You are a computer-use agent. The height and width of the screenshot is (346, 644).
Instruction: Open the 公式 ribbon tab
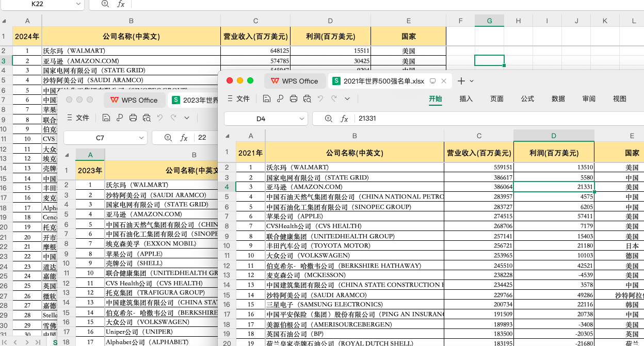pos(527,98)
